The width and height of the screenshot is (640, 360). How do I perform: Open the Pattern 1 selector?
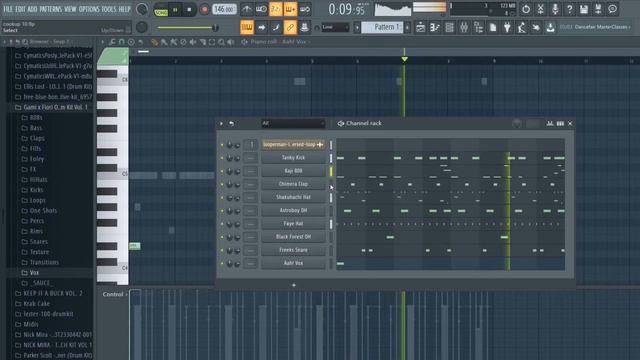tap(382, 27)
